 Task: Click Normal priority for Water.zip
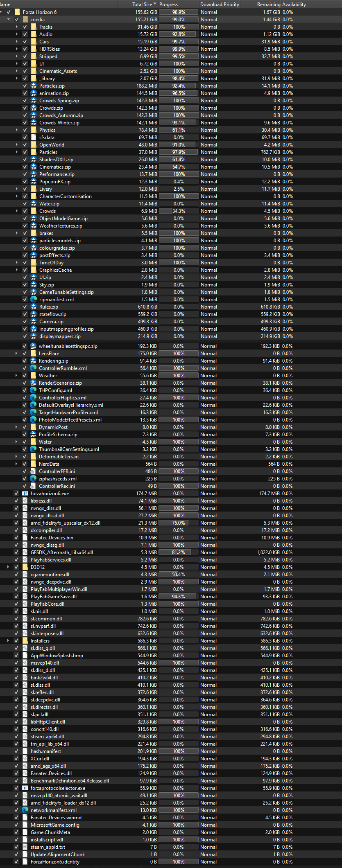point(209,204)
